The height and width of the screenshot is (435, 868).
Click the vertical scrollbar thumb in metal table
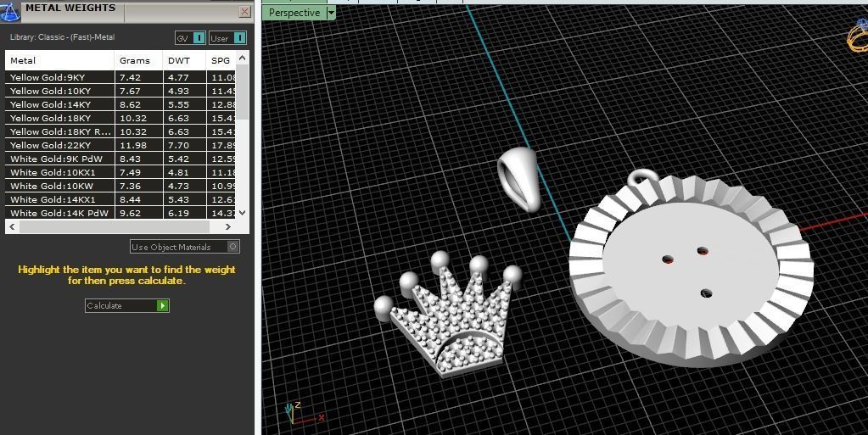click(x=242, y=92)
